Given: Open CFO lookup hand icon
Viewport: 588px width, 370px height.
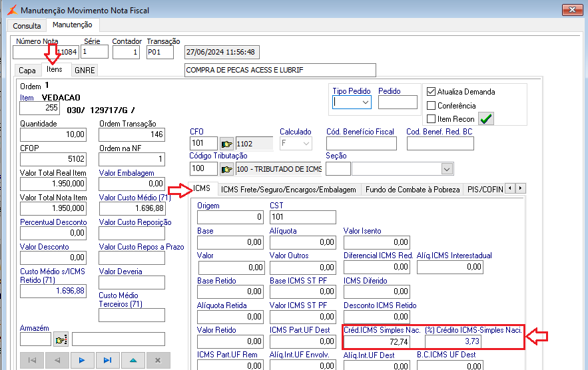Looking at the screenshot, I should [226, 144].
